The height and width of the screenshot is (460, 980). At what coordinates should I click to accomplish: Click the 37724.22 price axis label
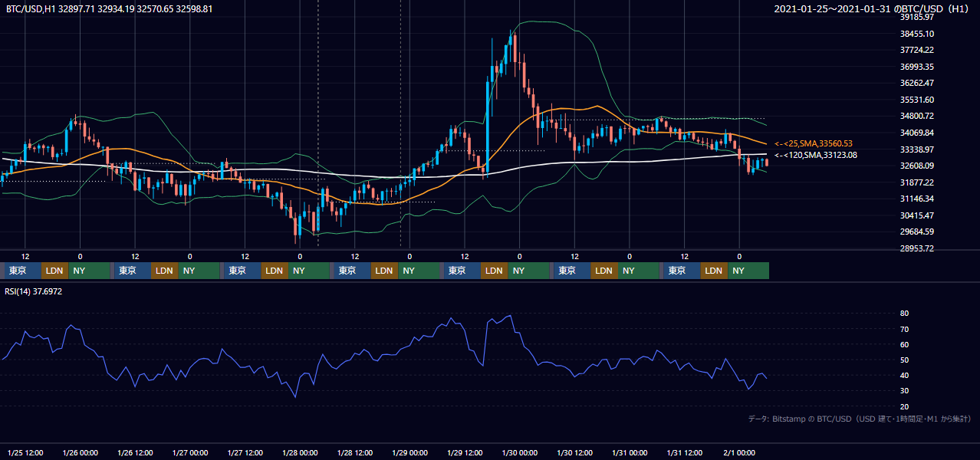[x=917, y=50]
